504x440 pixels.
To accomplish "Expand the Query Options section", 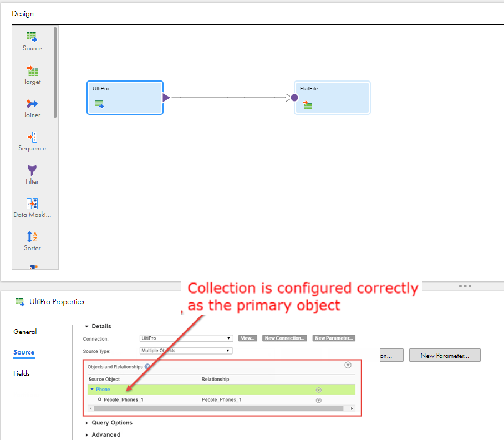I will click(86, 423).
